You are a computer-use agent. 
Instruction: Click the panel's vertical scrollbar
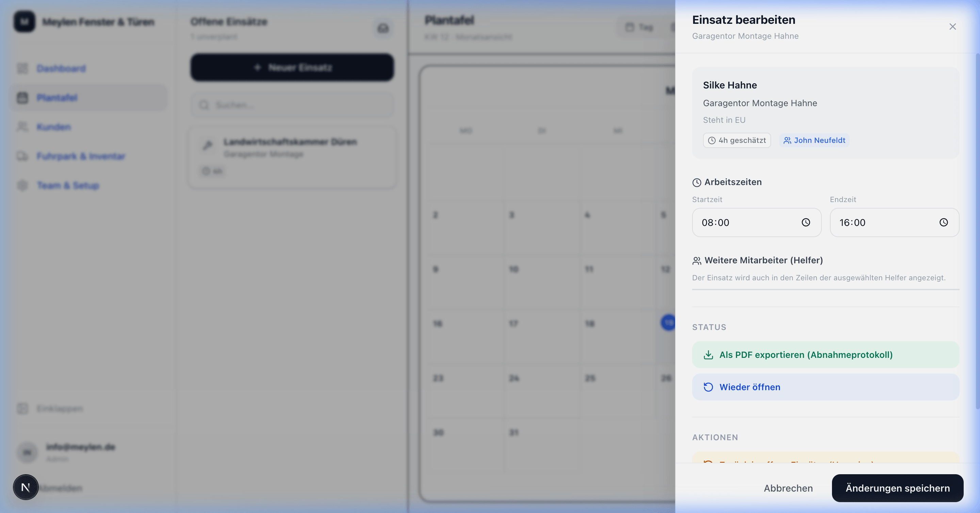tap(977, 228)
